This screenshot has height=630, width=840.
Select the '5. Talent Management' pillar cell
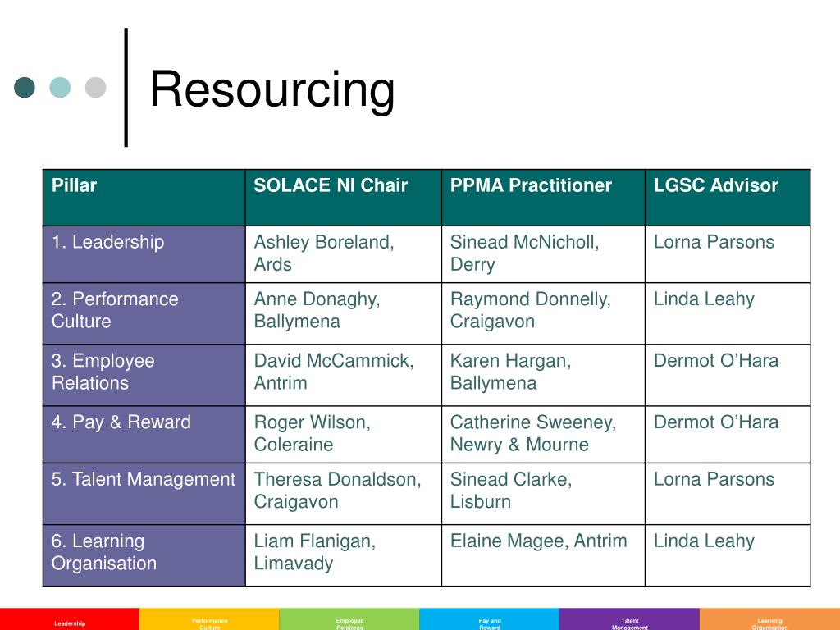point(144,494)
